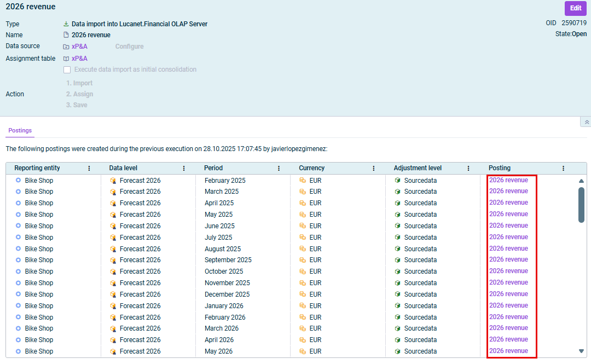Click the EUR coins icon in April 2026 row
The height and width of the screenshot is (364, 591).
click(302, 339)
